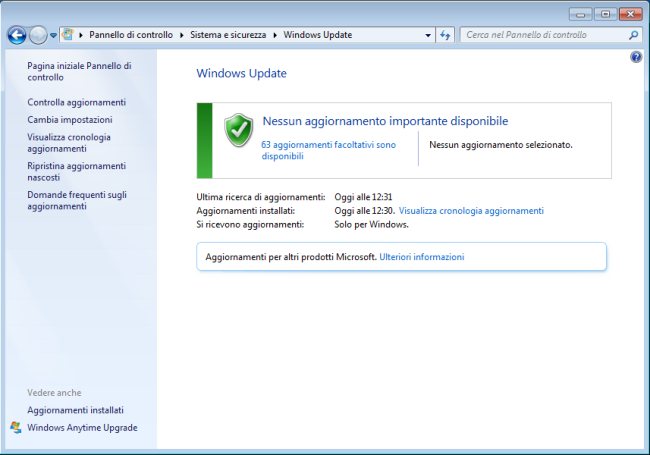Open Windows Anytime Upgrade link
Viewport: 650px width, 455px height.
click(82, 427)
